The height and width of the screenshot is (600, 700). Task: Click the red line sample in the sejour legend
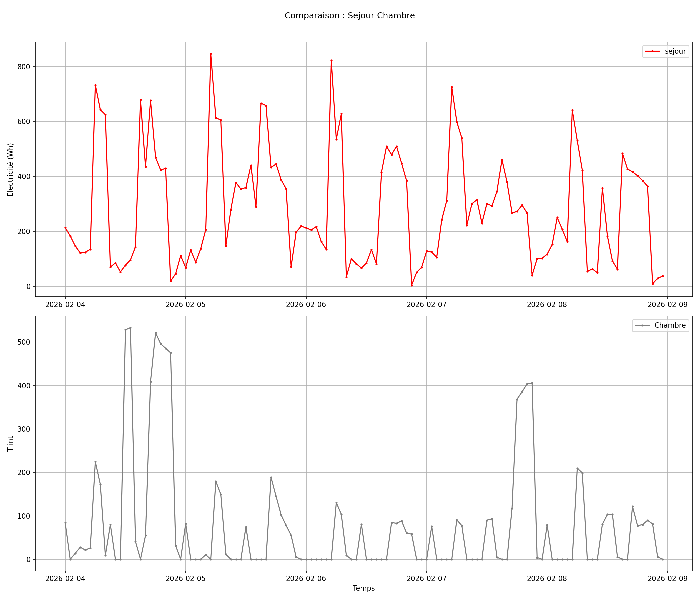(x=652, y=51)
